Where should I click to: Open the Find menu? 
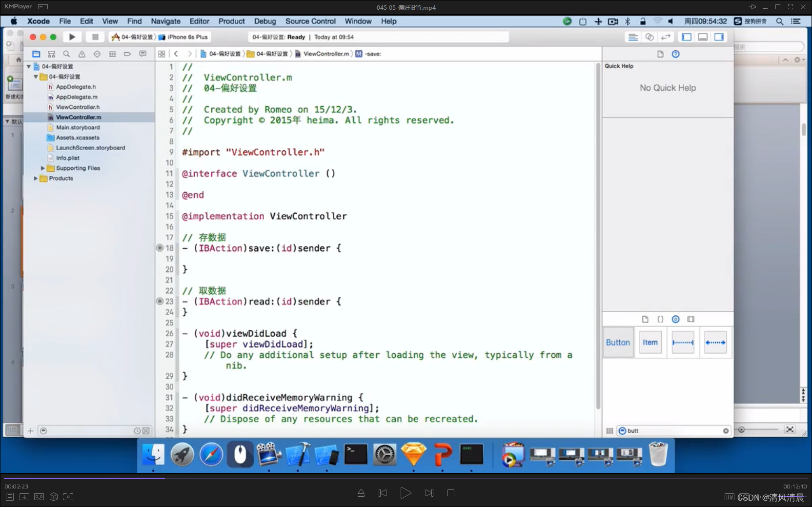(134, 21)
